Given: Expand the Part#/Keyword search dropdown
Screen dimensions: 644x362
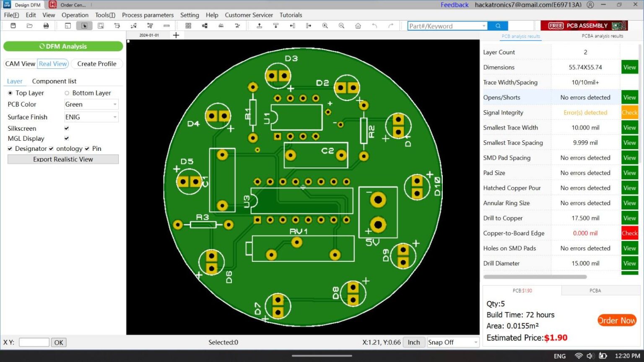Looking at the screenshot, I should (x=484, y=26).
